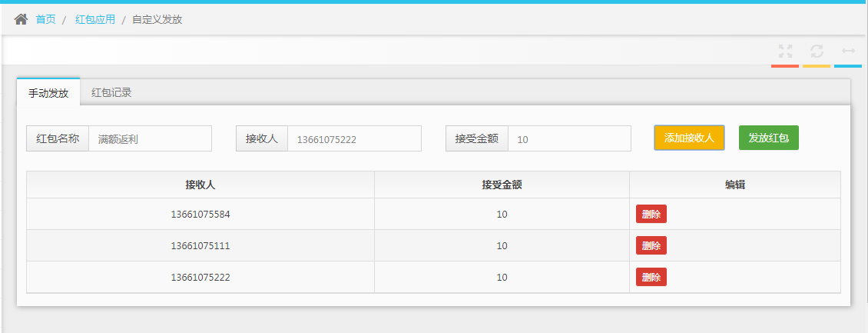Screen dimensions: 868x333
Task: Open the 首页 breadcrumb link
Action: [46, 19]
